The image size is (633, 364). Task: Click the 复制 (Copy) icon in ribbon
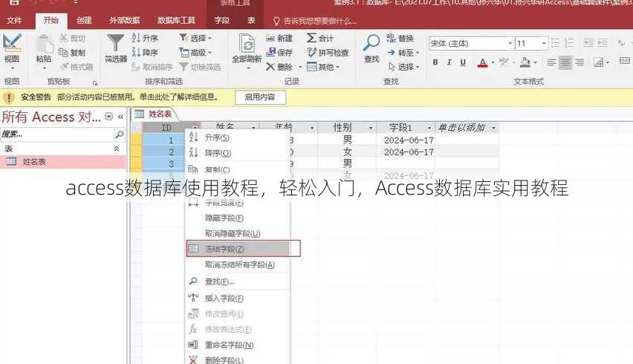(x=63, y=53)
